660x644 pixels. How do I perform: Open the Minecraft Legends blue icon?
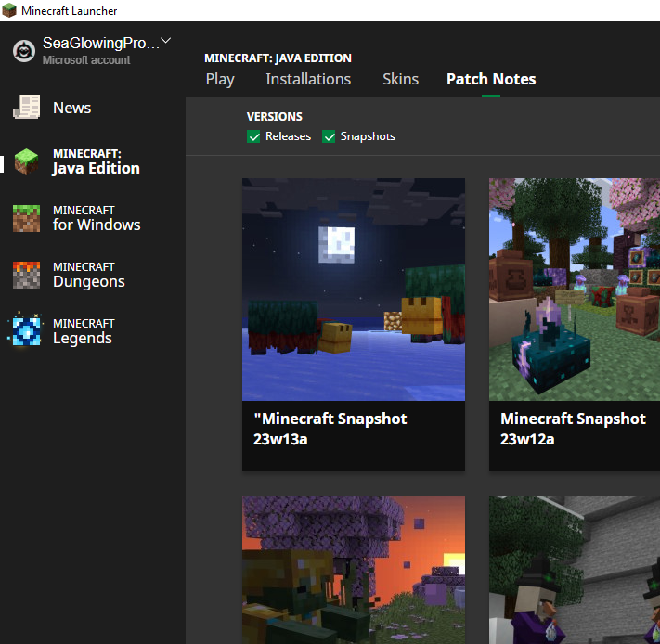(x=26, y=331)
